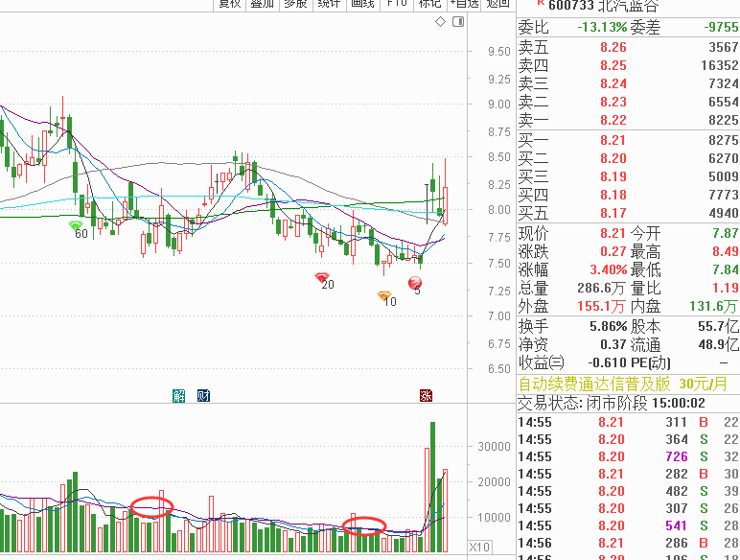The height and width of the screenshot is (560, 740).
Task: Click the stock title 600733 北汽蓝谷
Action: click(x=603, y=6)
